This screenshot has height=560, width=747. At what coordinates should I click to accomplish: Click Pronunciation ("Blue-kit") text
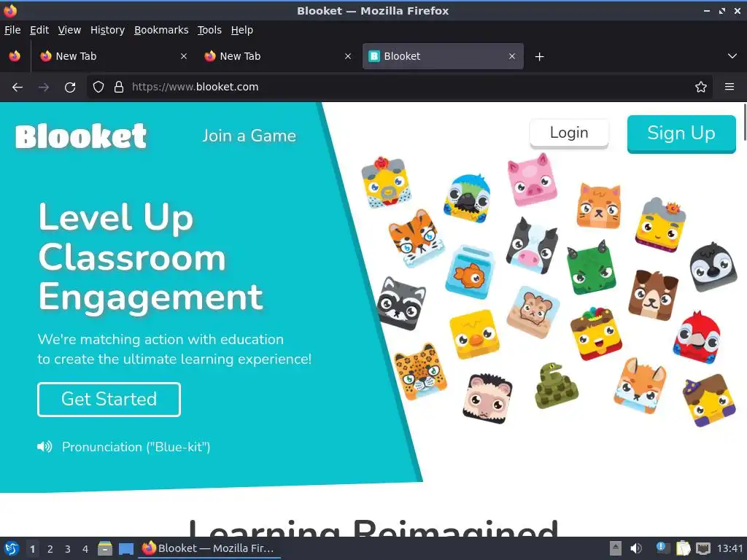(136, 447)
